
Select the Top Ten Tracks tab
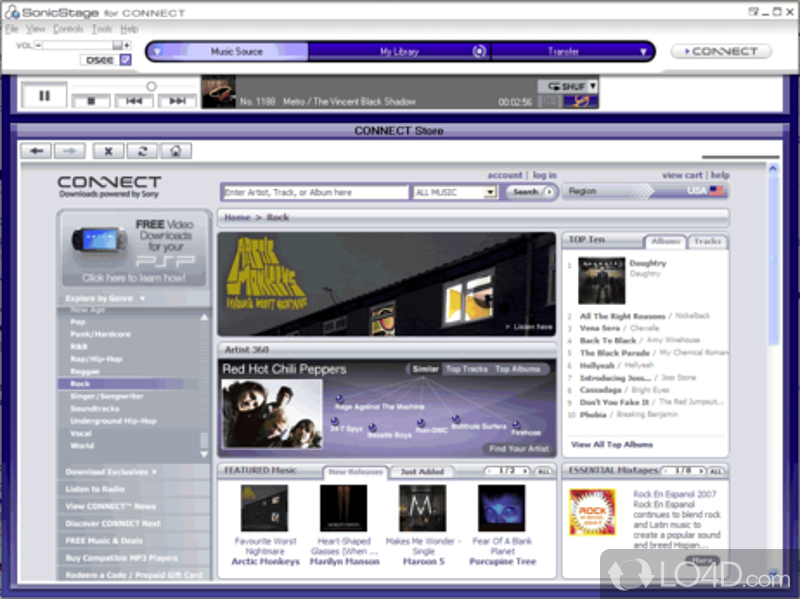tap(707, 241)
